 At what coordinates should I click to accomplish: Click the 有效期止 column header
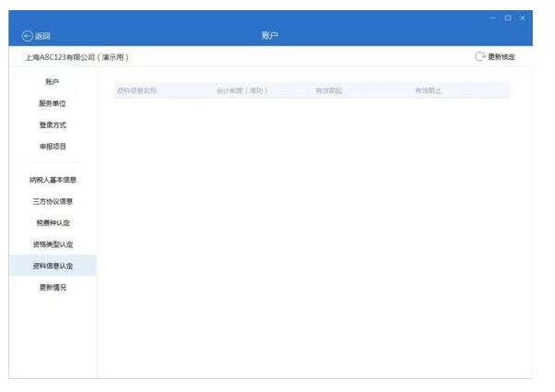[430, 90]
